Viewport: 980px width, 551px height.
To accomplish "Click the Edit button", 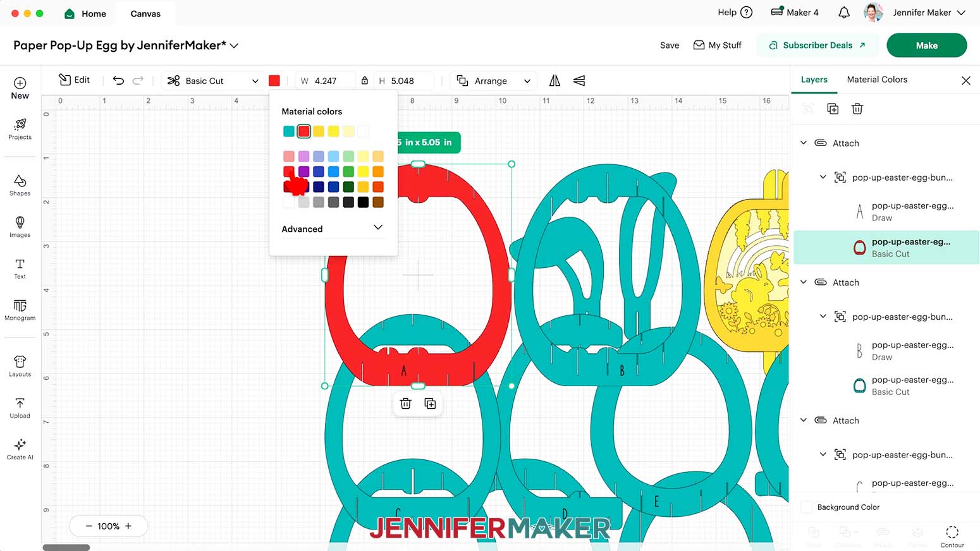I will (x=75, y=80).
